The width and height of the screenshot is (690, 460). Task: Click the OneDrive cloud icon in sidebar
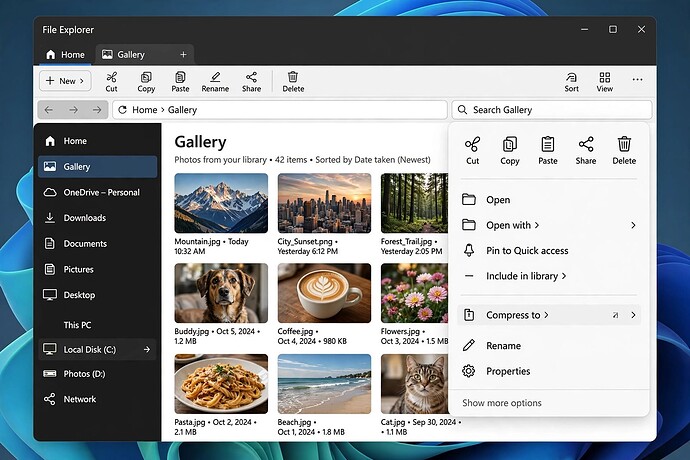click(x=50, y=192)
